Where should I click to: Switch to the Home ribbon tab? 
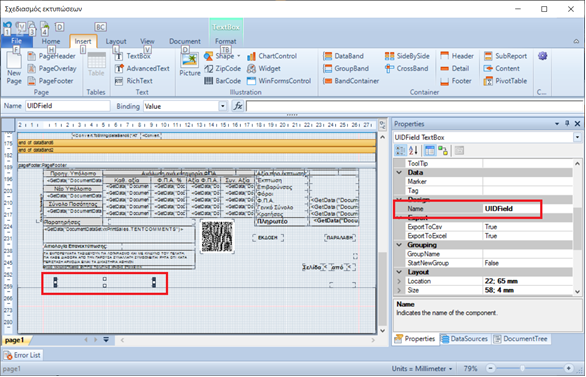click(50, 41)
